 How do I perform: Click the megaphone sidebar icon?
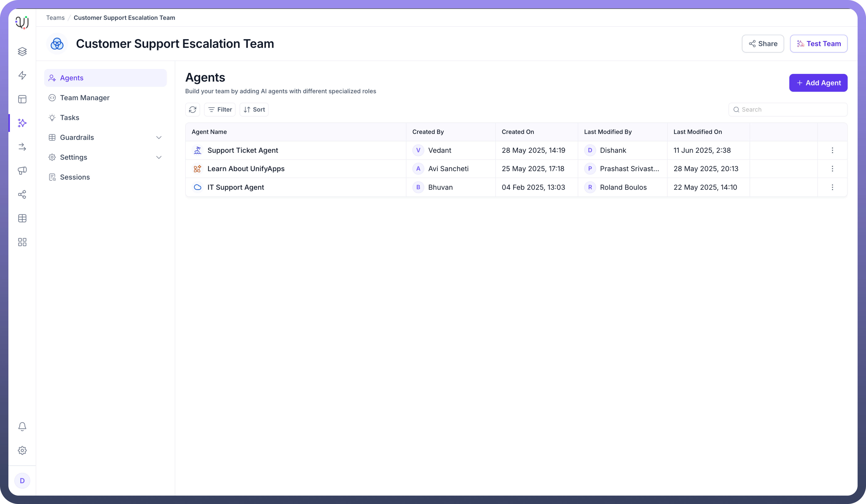pyautogui.click(x=22, y=171)
